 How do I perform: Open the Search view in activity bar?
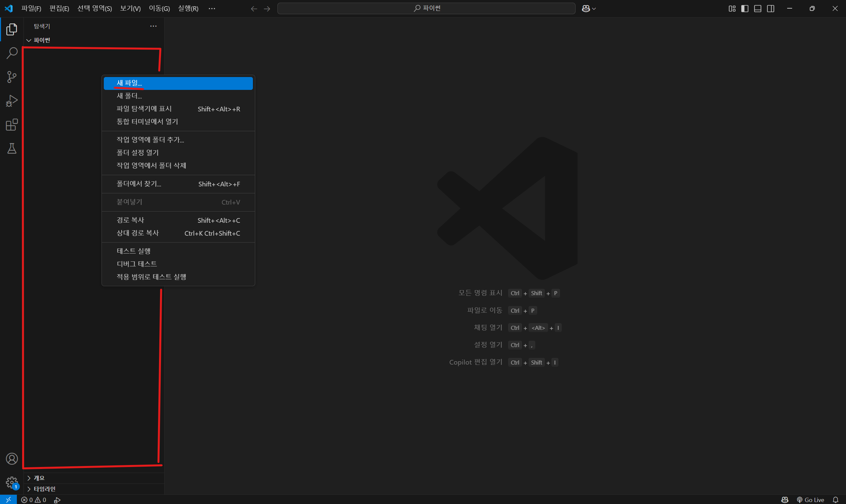[x=12, y=53]
